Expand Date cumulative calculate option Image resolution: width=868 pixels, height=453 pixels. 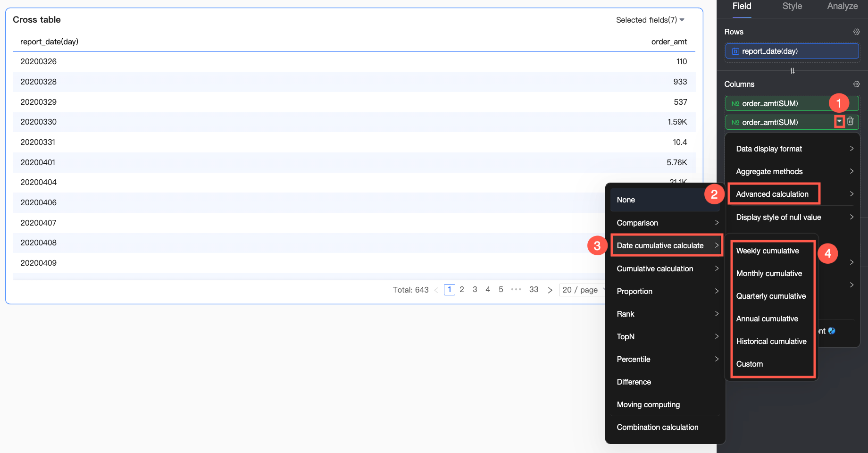click(x=666, y=245)
